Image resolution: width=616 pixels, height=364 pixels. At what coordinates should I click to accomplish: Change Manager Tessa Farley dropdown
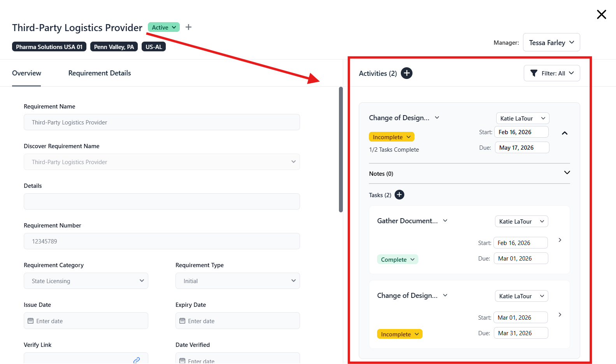point(551,42)
